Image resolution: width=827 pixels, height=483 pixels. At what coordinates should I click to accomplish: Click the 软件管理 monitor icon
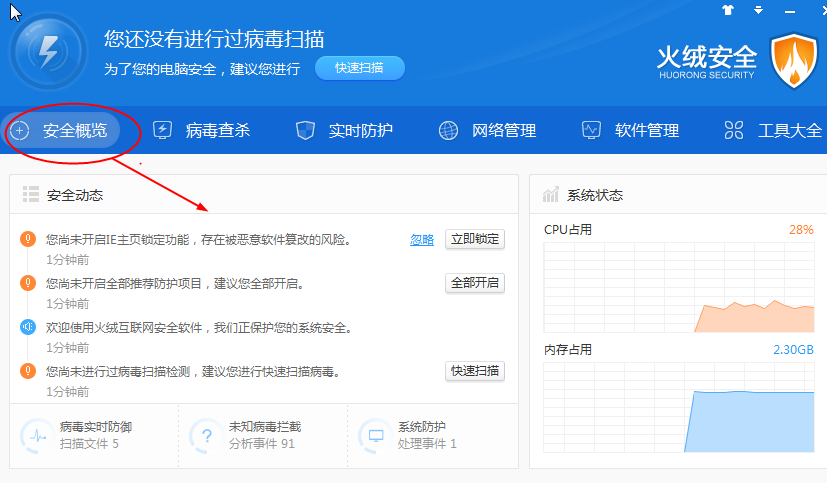[591, 130]
